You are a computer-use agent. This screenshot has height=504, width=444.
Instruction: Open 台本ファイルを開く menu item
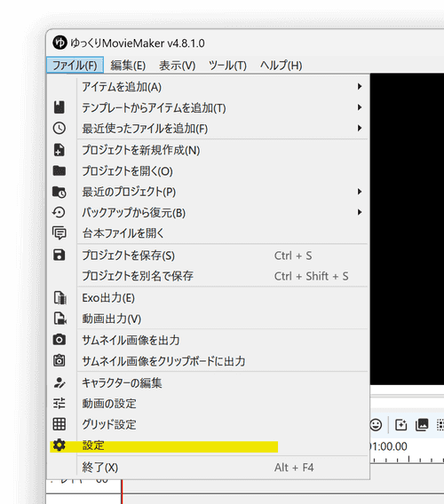223,233
